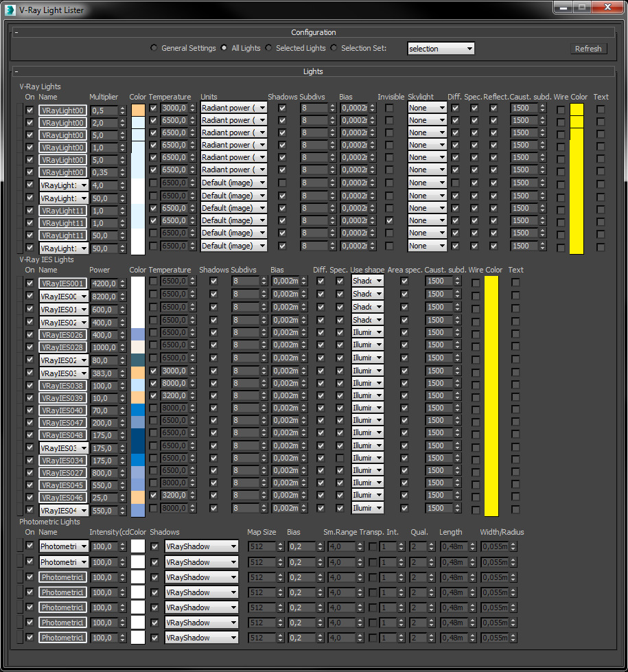This screenshot has height=672, width=628.
Task: Collapse the Lights rollout header
Action: [x=314, y=71]
